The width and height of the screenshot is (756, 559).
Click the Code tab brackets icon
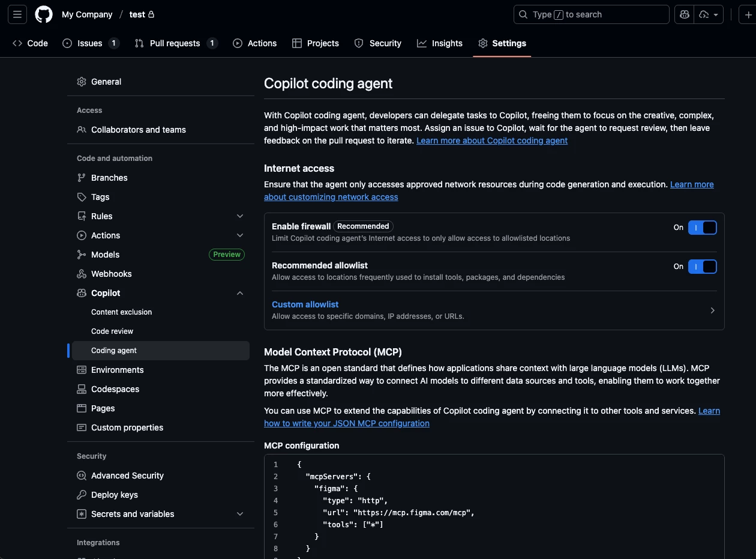tap(17, 43)
